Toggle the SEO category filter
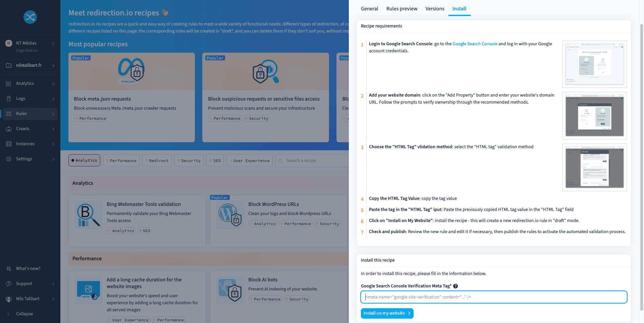Screen dimensions: 644x323 coord(215,161)
